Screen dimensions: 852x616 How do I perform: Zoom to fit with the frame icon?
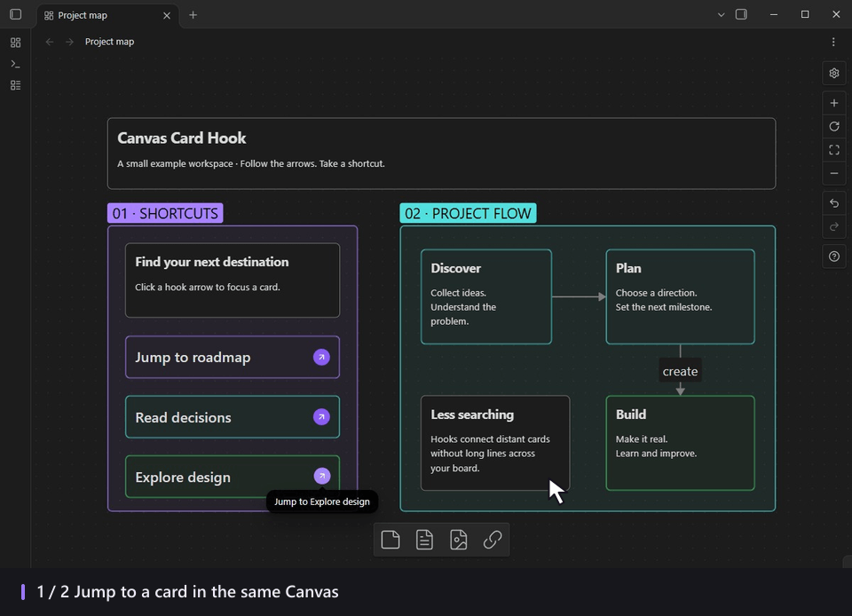point(834,150)
